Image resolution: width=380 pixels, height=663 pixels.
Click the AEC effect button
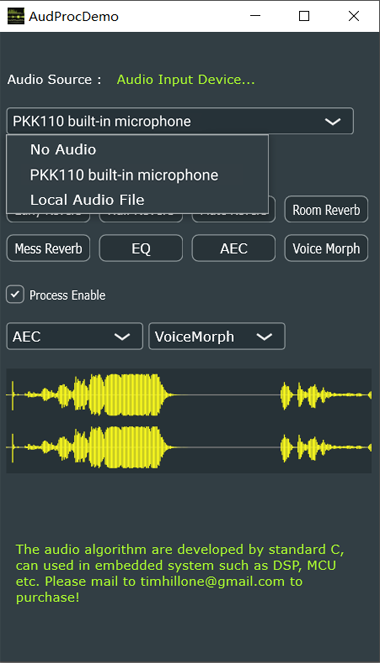coord(233,248)
